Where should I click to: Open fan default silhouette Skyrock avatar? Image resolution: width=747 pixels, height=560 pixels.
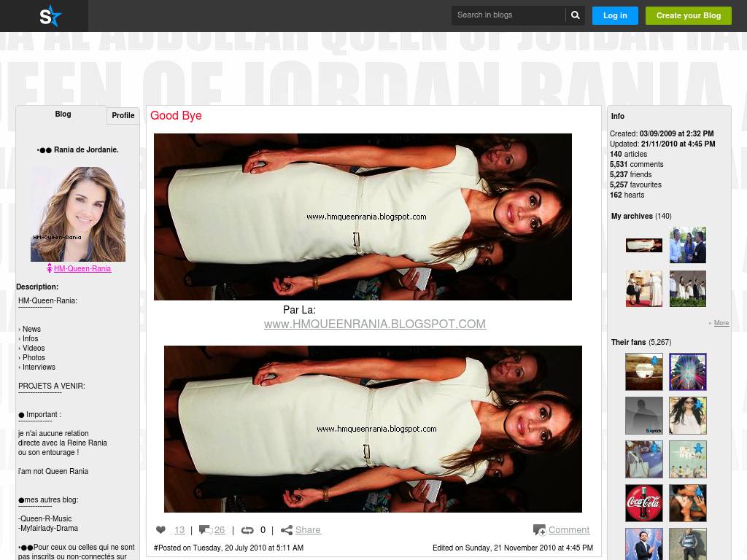(x=643, y=416)
